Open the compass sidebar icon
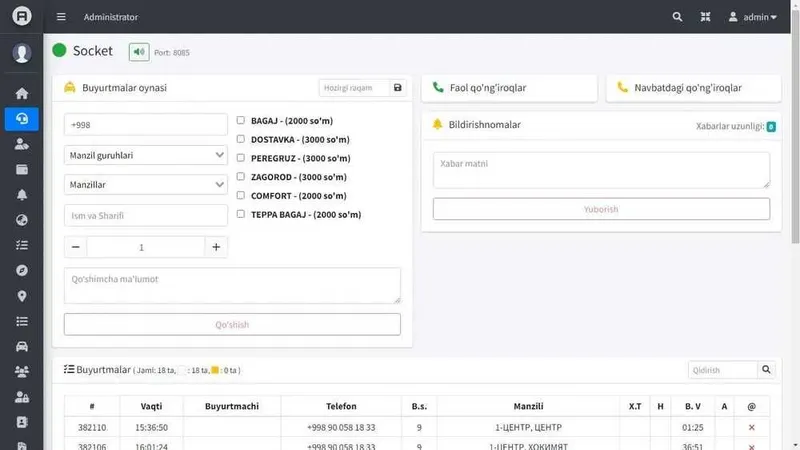Image resolution: width=800 pixels, height=450 pixels. pos(21,270)
